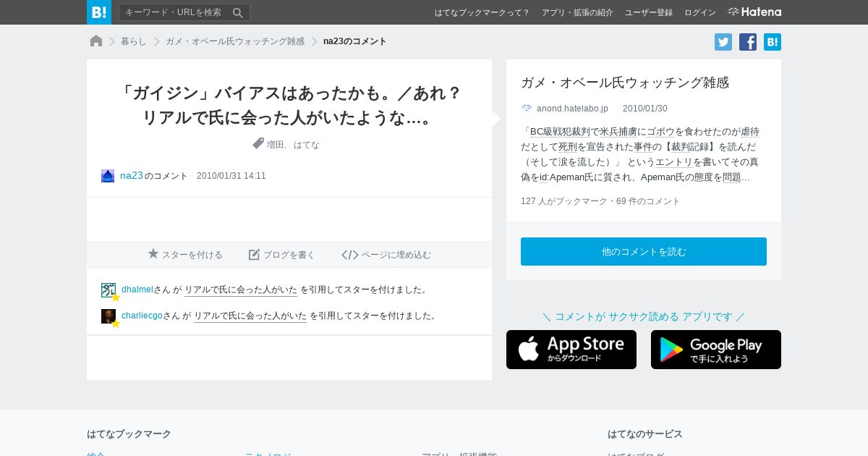Image resolution: width=868 pixels, height=456 pixels.
Task: Click 127 人がブックマーク count
Action: point(564,201)
